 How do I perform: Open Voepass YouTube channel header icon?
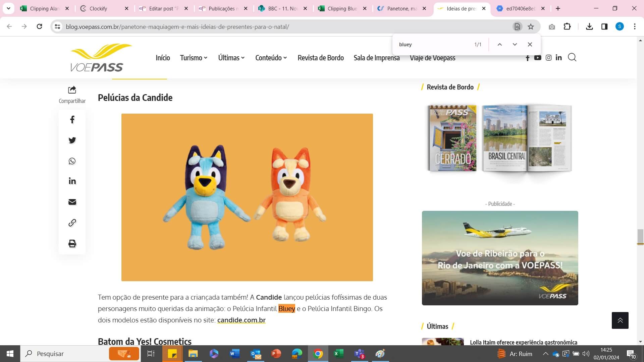538,58
